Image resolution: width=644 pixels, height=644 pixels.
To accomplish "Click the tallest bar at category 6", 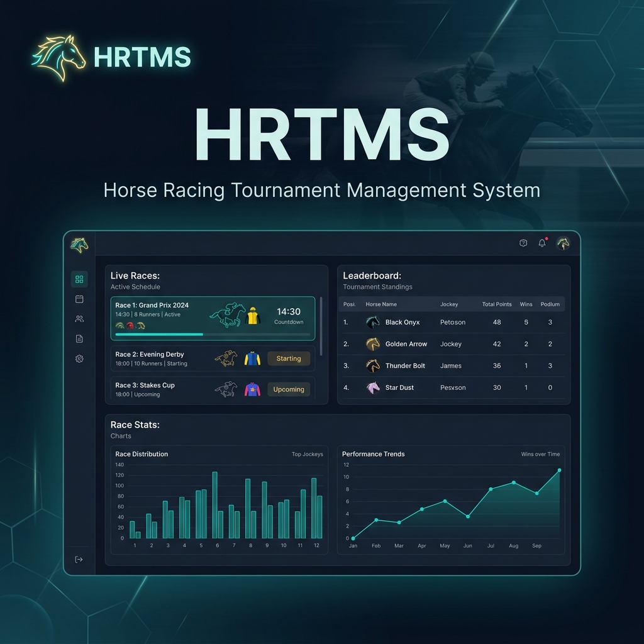I will coord(215,505).
